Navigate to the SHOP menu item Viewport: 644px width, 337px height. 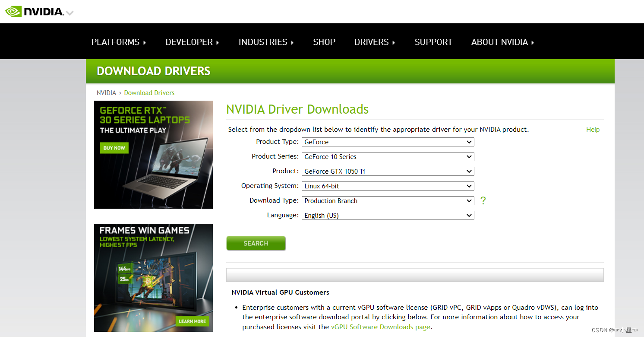[324, 42]
